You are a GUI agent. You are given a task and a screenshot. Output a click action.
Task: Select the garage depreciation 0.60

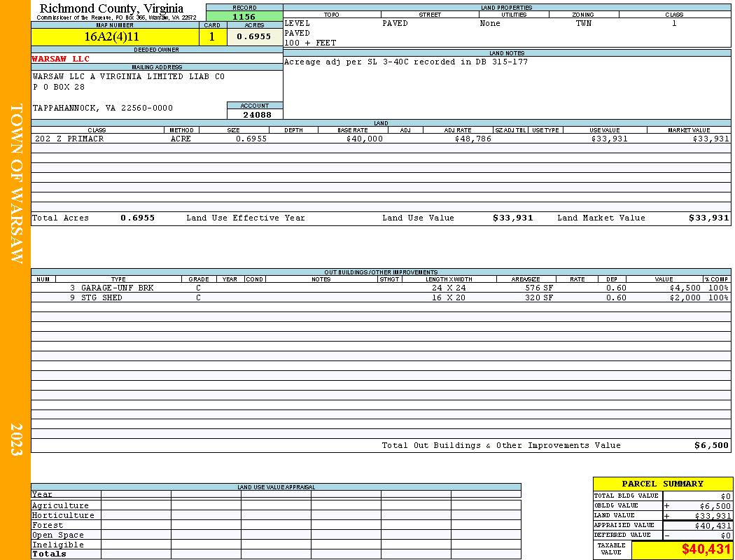[616, 288]
